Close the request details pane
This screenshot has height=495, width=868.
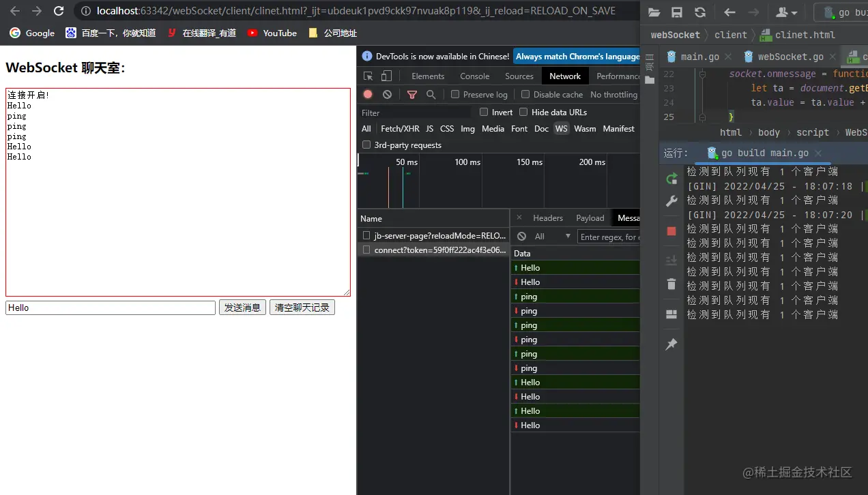coord(519,218)
